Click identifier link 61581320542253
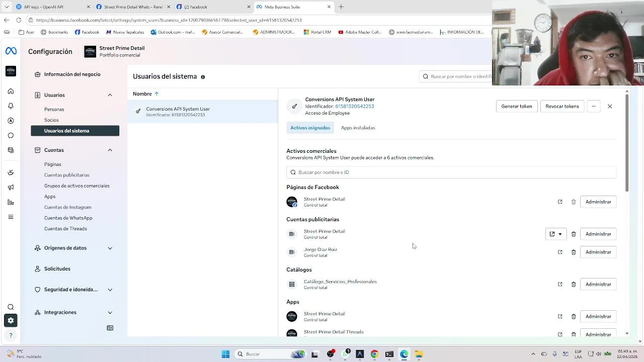644x362 pixels. pos(355,107)
